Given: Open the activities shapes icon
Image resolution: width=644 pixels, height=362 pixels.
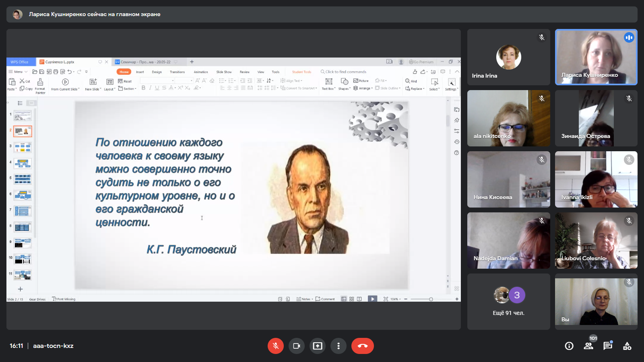Looking at the screenshot, I should coord(627,346).
